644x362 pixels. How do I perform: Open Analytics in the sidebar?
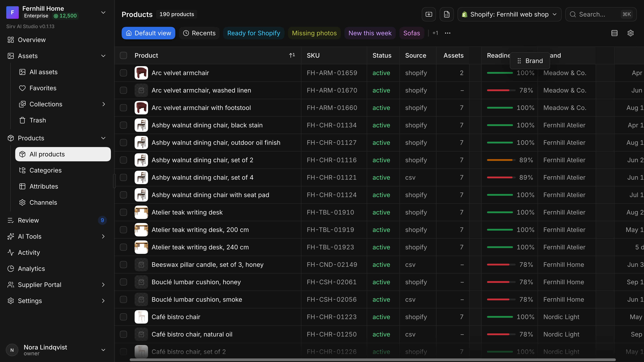[57, 269]
